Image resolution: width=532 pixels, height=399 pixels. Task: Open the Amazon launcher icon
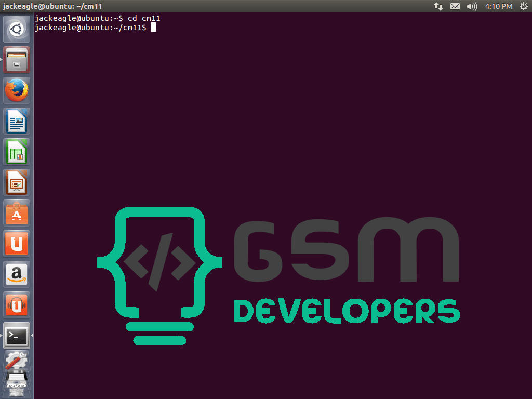point(17,274)
